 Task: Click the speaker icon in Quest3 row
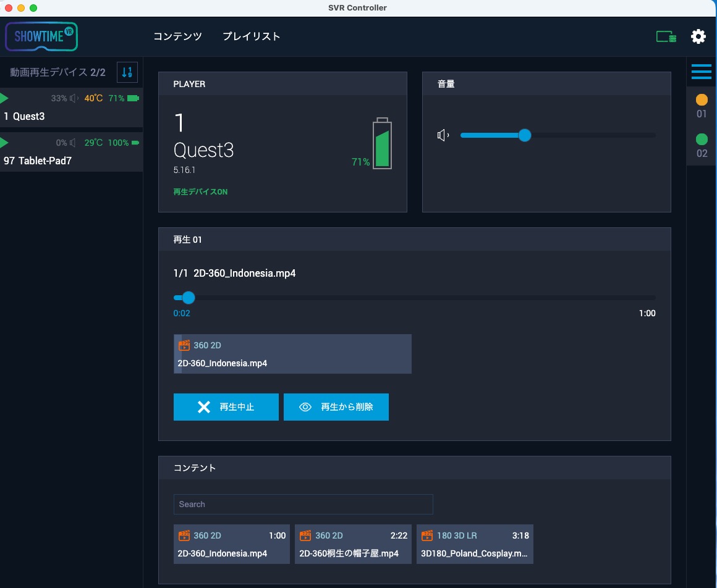74,98
